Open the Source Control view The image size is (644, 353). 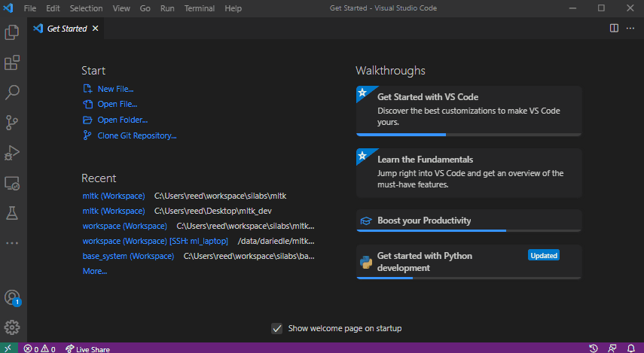[12, 122]
